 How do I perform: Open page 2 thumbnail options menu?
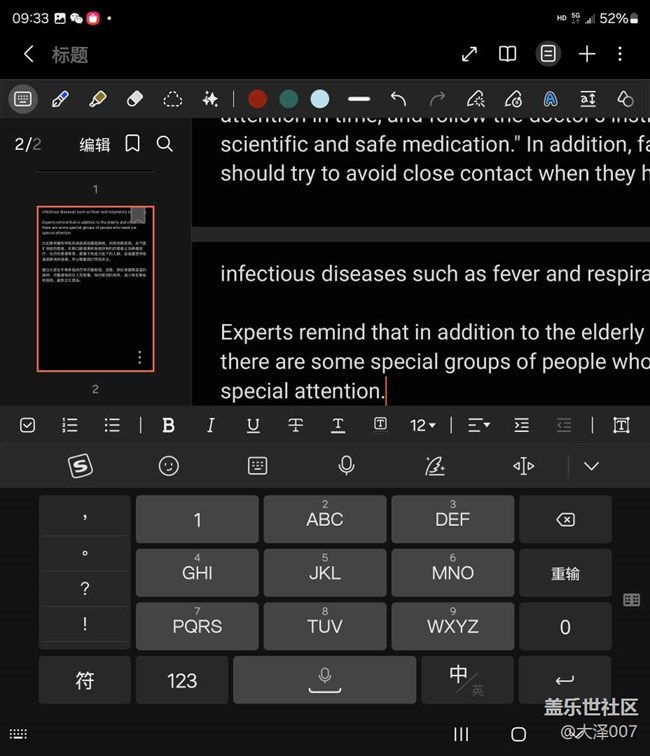139,357
